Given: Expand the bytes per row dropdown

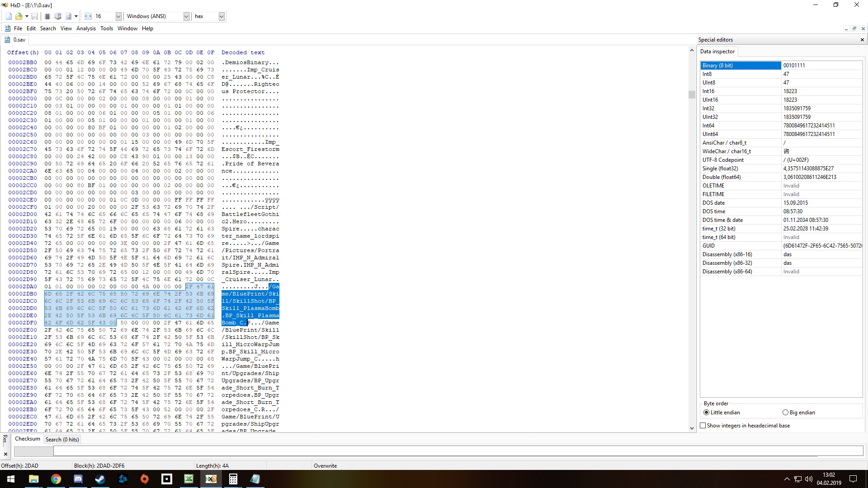Looking at the screenshot, I should point(118,16).
